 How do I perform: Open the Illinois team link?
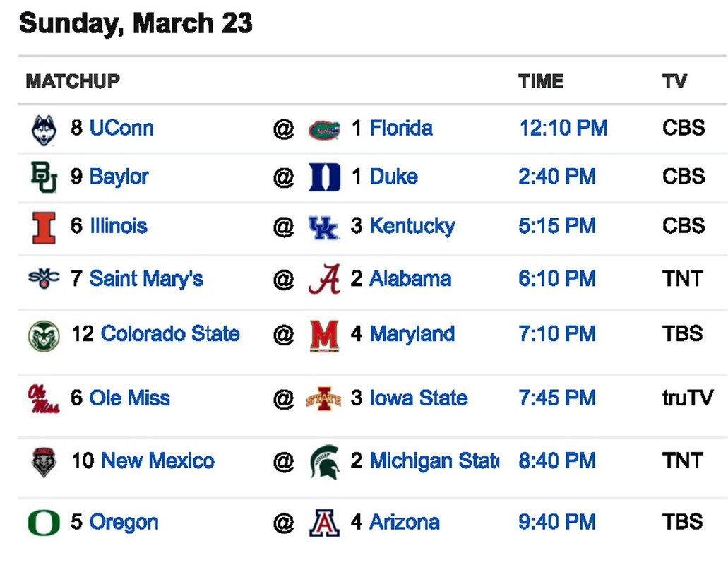[118, 226]
